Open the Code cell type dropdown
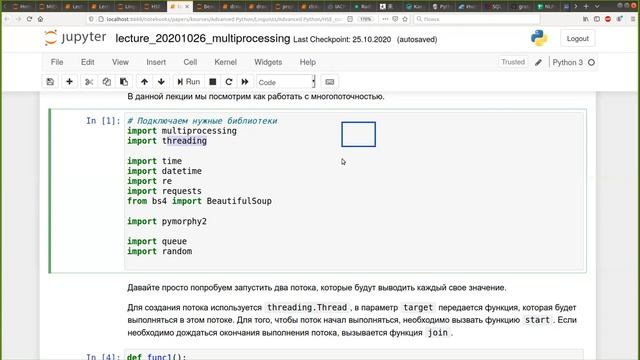The image size is (640, 360). [x=286, y=82]
